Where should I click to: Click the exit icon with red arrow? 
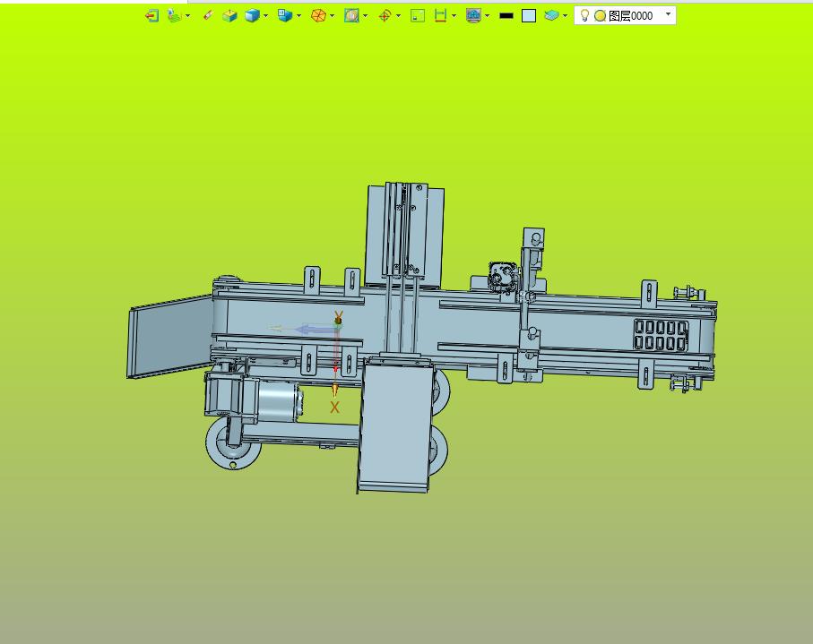(x=151, y=16)
